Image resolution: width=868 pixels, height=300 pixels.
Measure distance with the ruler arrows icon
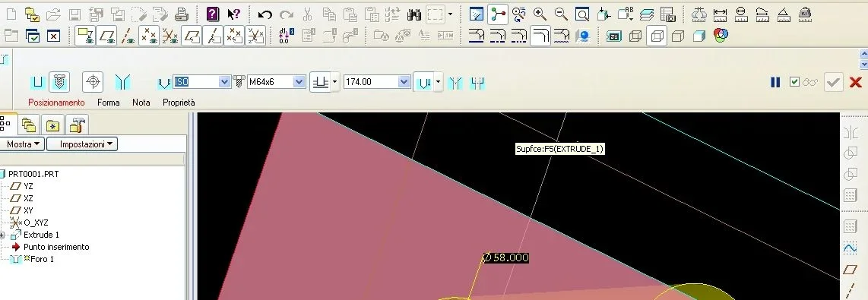(721, 14)
